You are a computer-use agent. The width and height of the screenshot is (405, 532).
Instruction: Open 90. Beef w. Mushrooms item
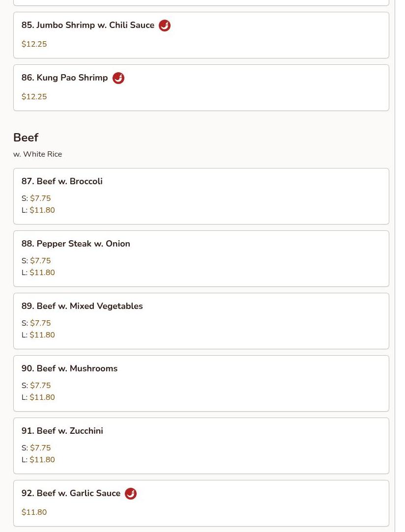coord(69,368)
